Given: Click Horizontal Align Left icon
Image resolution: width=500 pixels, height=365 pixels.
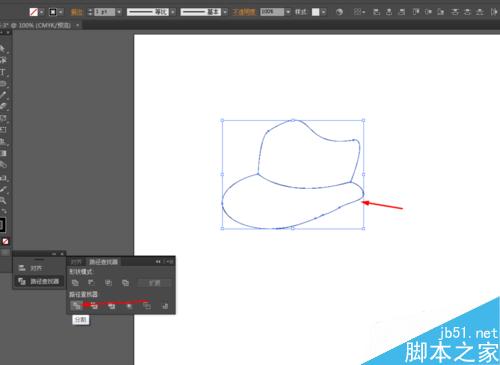Looking at the screenshot, I should (x=376, y=12).
